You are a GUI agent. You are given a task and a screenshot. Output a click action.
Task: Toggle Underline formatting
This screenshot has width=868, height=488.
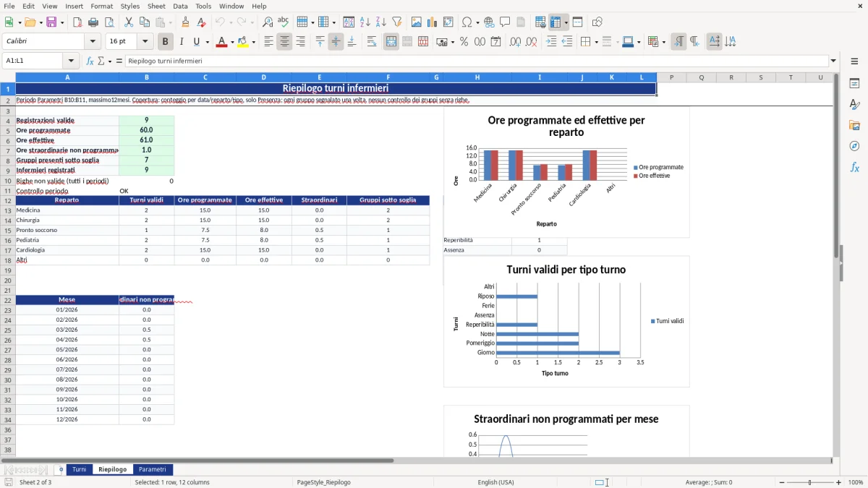(197, 42)
